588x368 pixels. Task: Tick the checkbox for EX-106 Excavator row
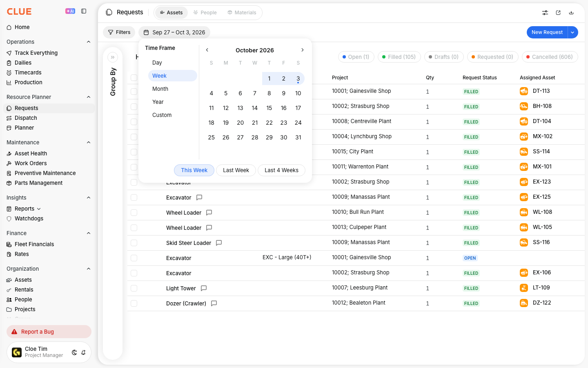click(134, 273)
